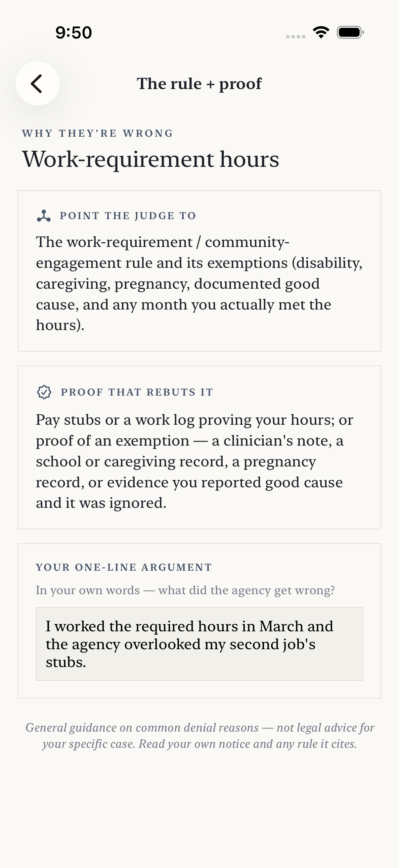Focus the one-line argument text field

click(x=199, y=644)
